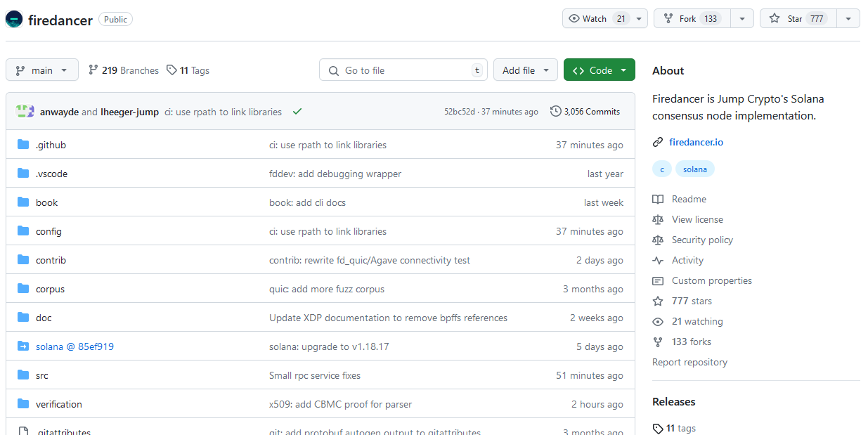Open the Add file dropdown
The width and height of the screenshot is (868, 435).
tap(525, 70)
